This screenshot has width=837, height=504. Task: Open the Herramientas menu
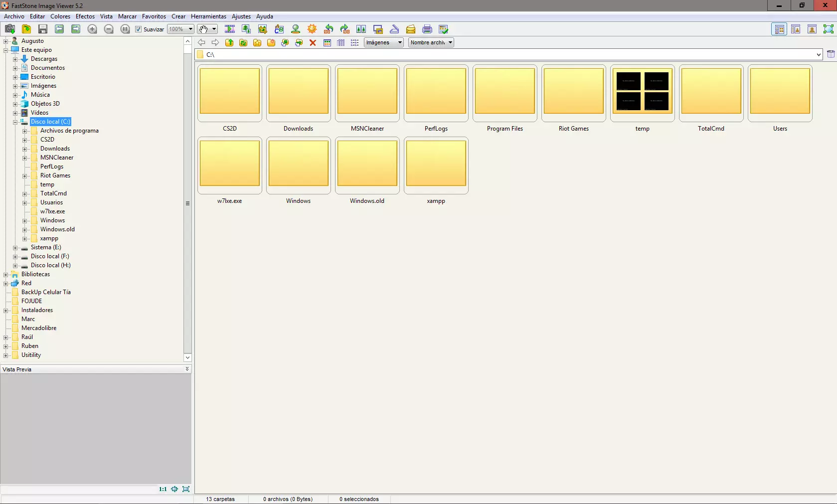208,16
